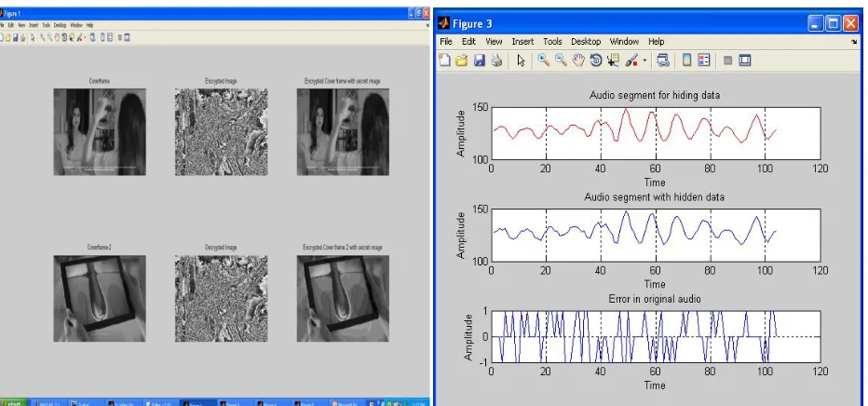This screenshot has height=406, width=868.
Task: Click Save Figure icon in Figure 3
Action: 480,61
